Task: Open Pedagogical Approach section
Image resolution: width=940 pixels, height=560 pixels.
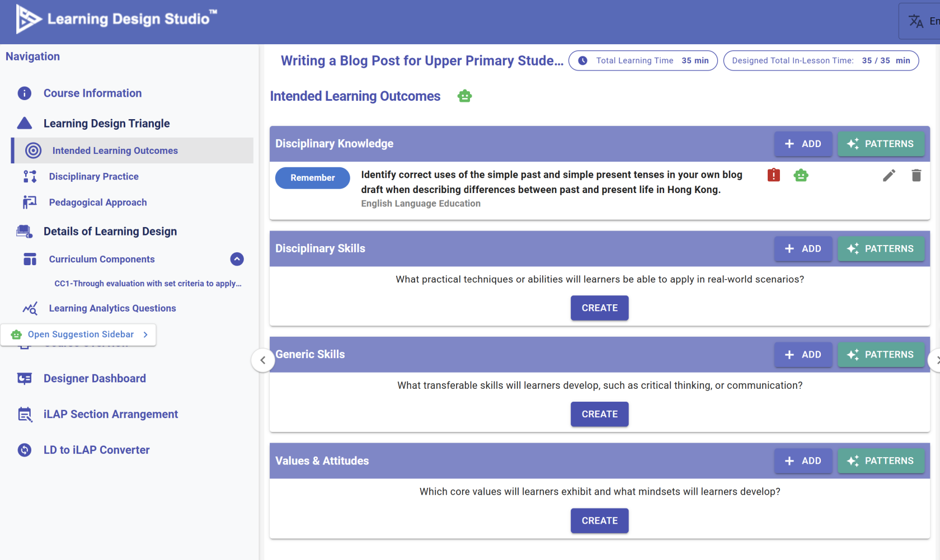Action: pos(98,203)
